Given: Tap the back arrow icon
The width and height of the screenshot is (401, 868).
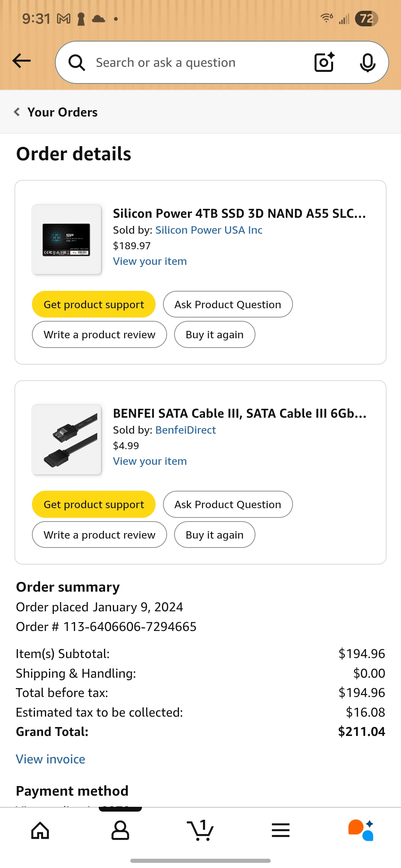Looking at the screenshot, I should coord(22,61).
